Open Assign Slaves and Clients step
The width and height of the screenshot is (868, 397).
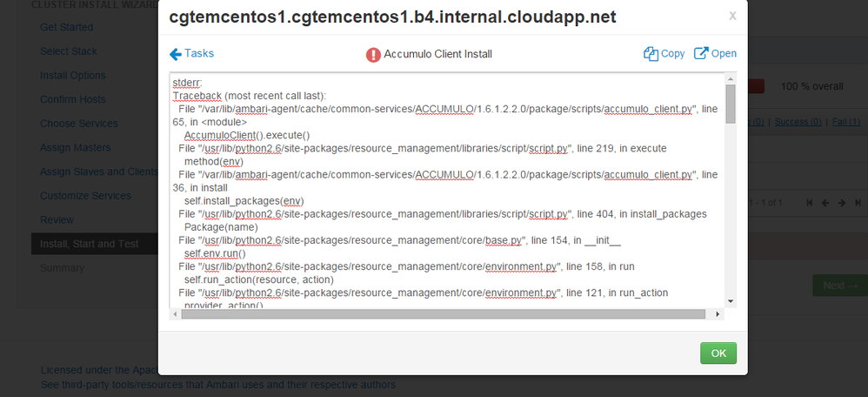[98, 172]
